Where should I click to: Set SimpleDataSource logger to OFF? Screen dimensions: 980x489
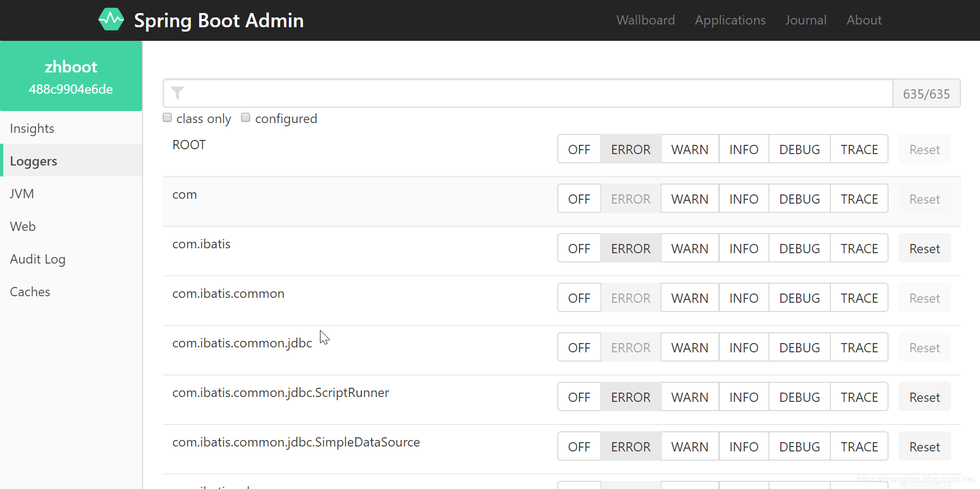pyautogui.click(x=579, y=447)
